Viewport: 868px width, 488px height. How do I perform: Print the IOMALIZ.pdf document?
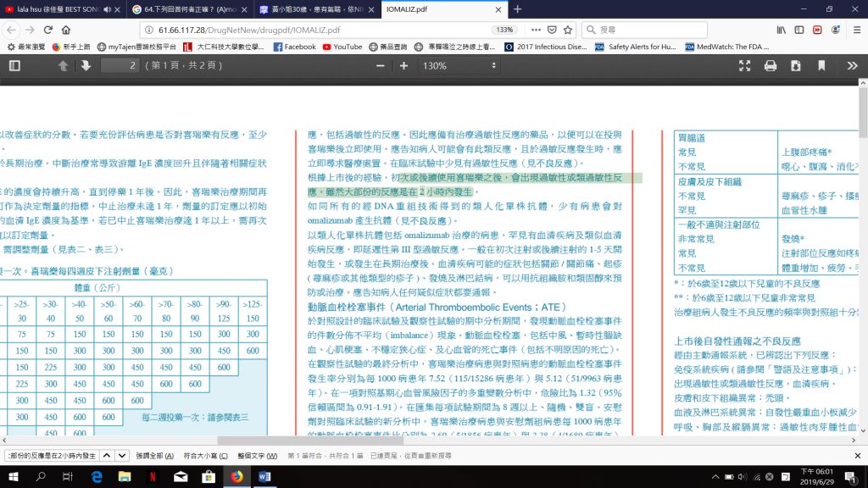[x=770, y=65]
